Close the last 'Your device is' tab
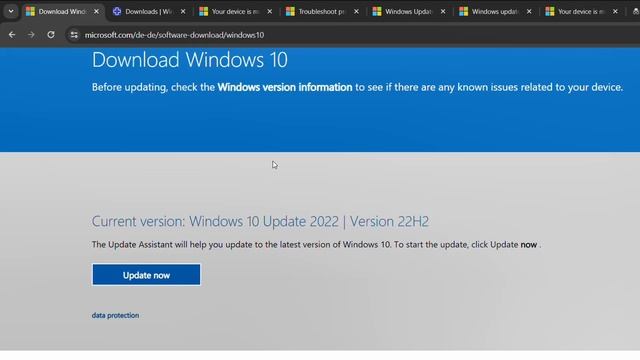Screen dimensions: 640x360 click(615, 11)
